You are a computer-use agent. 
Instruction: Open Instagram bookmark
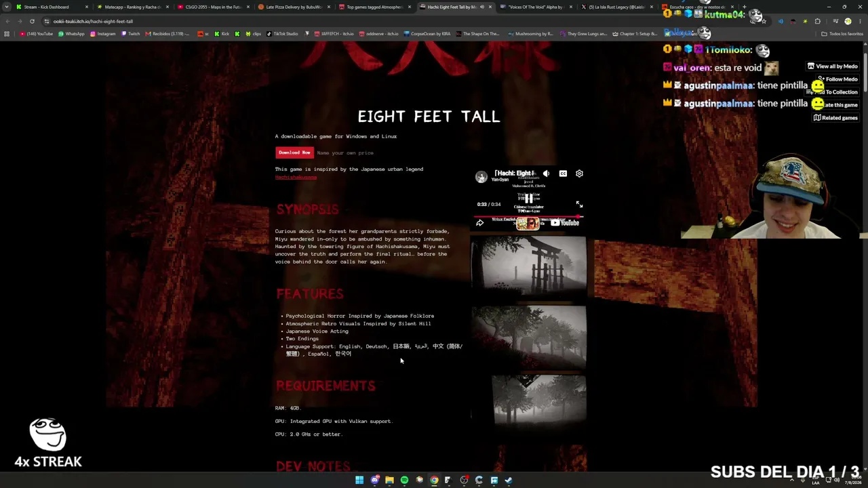click(102, 34)
